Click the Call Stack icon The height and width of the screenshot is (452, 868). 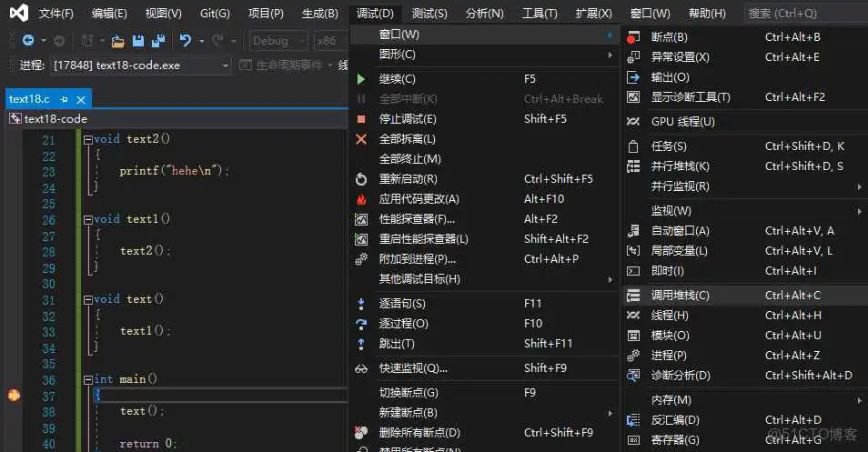(x=632, y=296)
